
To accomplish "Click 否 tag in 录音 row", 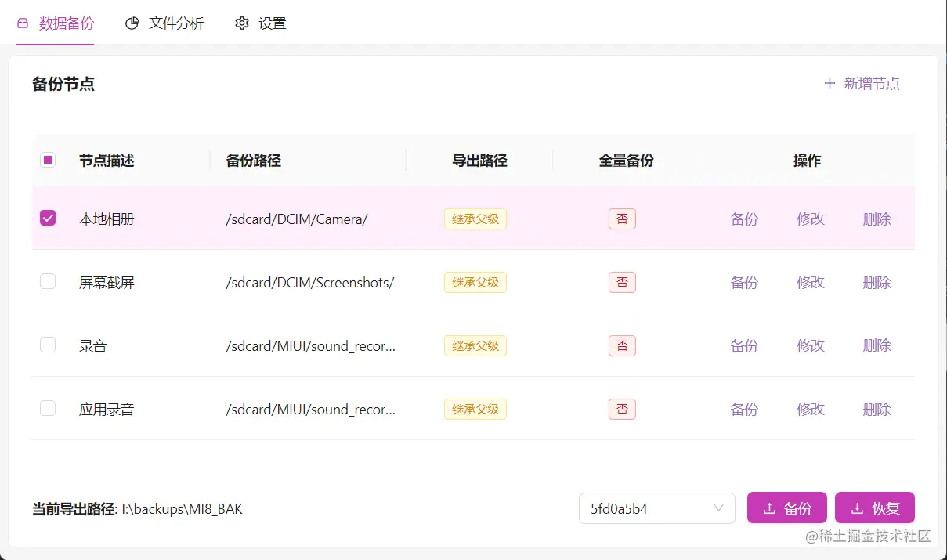I will coord(622,345).
